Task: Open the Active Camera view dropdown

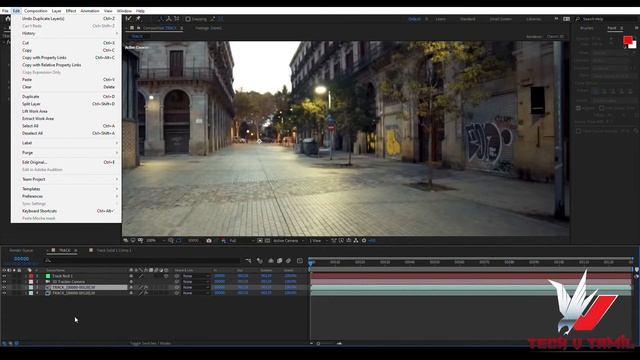Action: coord(289,241)
